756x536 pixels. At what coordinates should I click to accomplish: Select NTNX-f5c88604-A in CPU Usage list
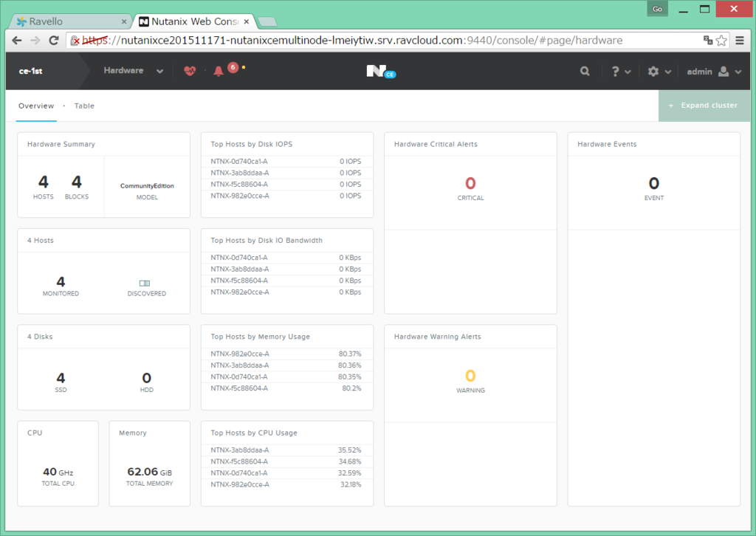239,461
